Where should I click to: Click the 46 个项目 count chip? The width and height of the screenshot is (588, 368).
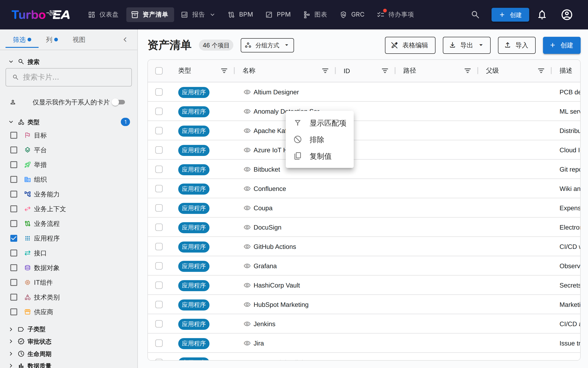(216, 45)
